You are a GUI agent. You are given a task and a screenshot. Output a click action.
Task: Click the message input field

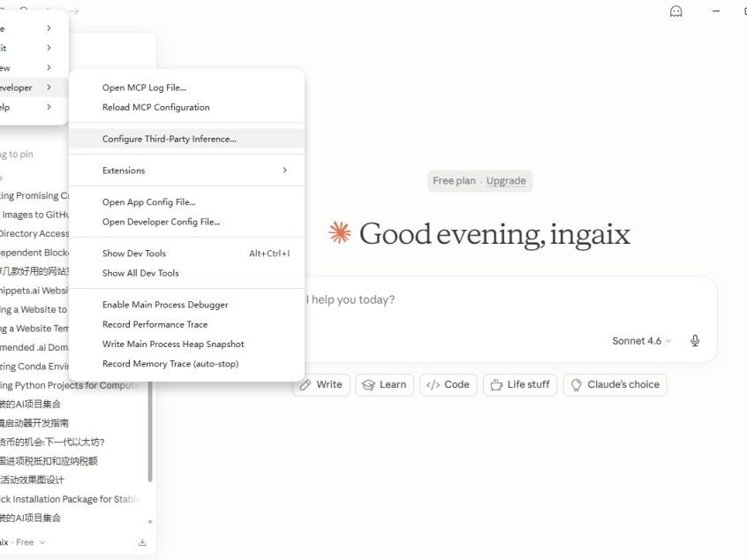509,299
